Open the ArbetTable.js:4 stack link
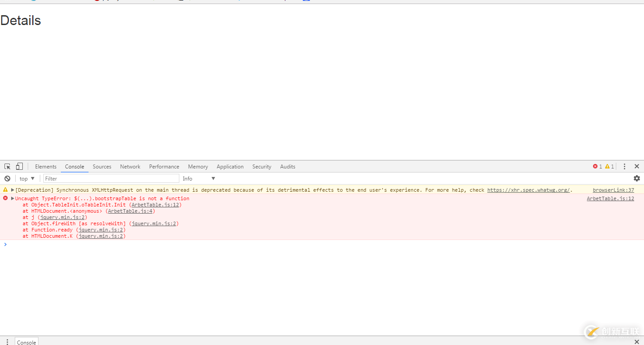Viewport: 644px width, 345px height. click(130, 211)
